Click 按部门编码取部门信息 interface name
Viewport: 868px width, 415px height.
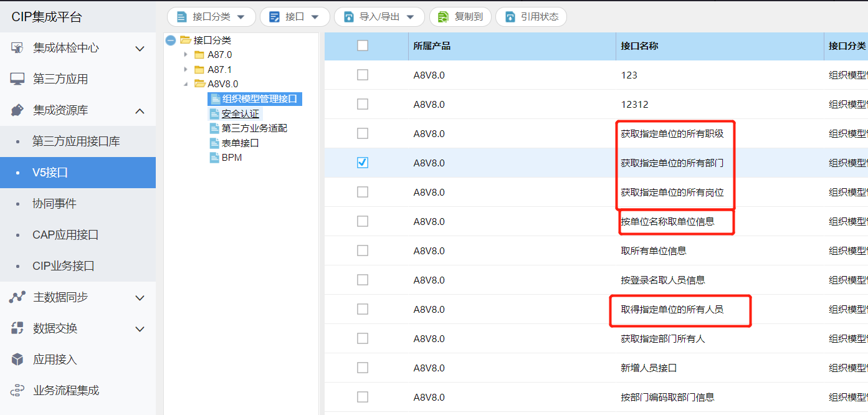[x=668, y=397]
